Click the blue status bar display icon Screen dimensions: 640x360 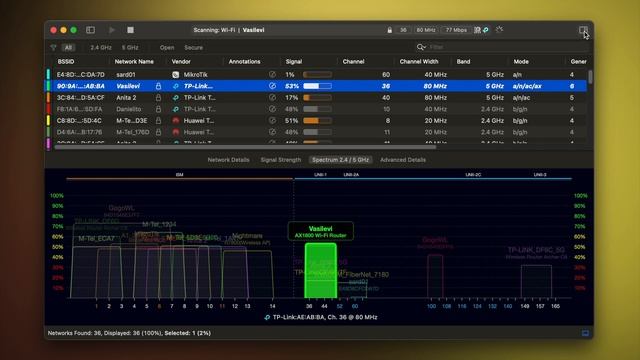[585, 333]
